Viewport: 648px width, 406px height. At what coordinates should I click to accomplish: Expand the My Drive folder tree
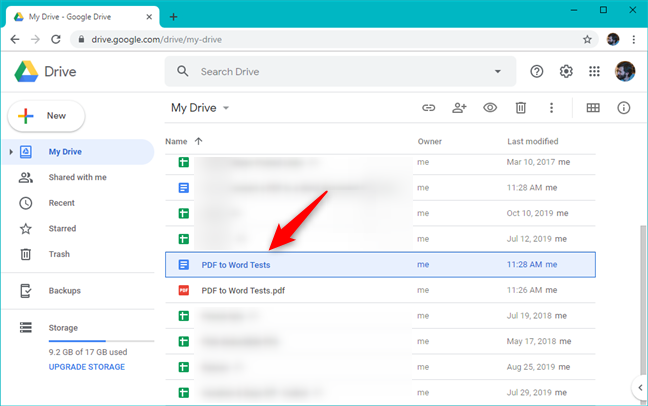tap(11, 152)
